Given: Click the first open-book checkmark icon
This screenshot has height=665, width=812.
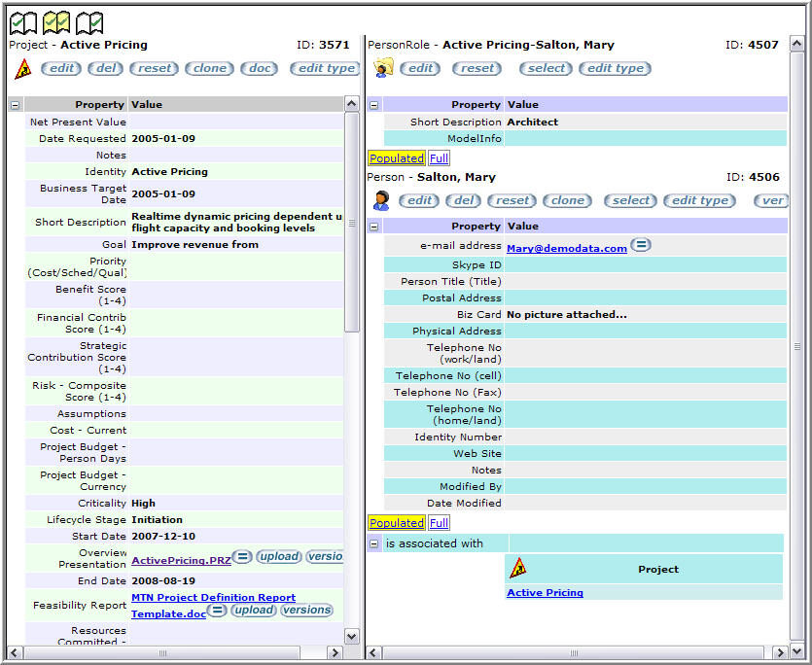Looking at the screenshot, I should 22,21.
